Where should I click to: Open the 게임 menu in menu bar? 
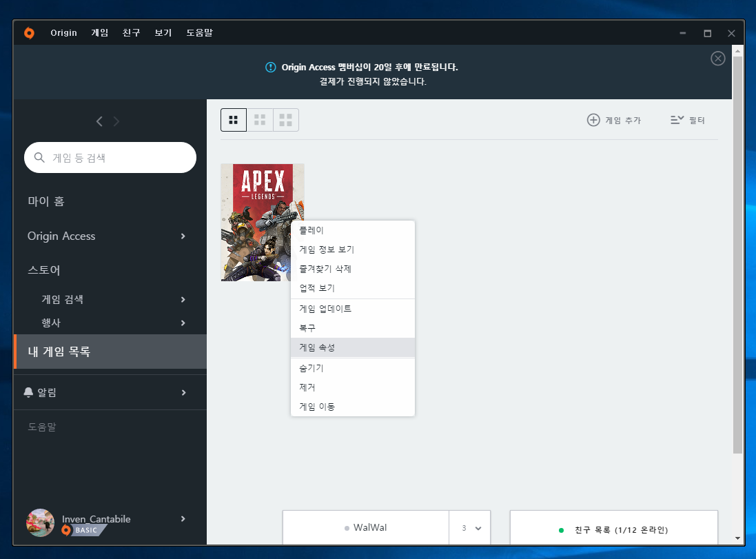[x=100, y=33]
